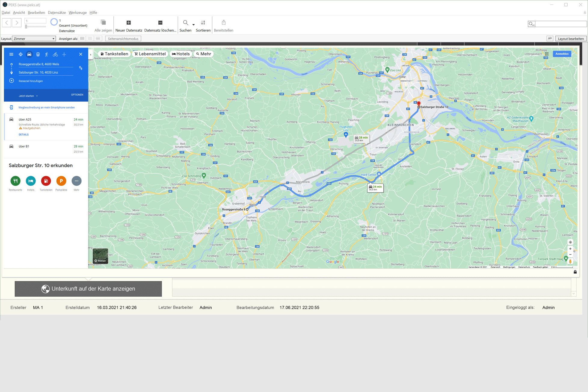Viewport: 588px width, 392px height.
Task: Open the Layout dropdown showing Zimmer
Action: 34,38
